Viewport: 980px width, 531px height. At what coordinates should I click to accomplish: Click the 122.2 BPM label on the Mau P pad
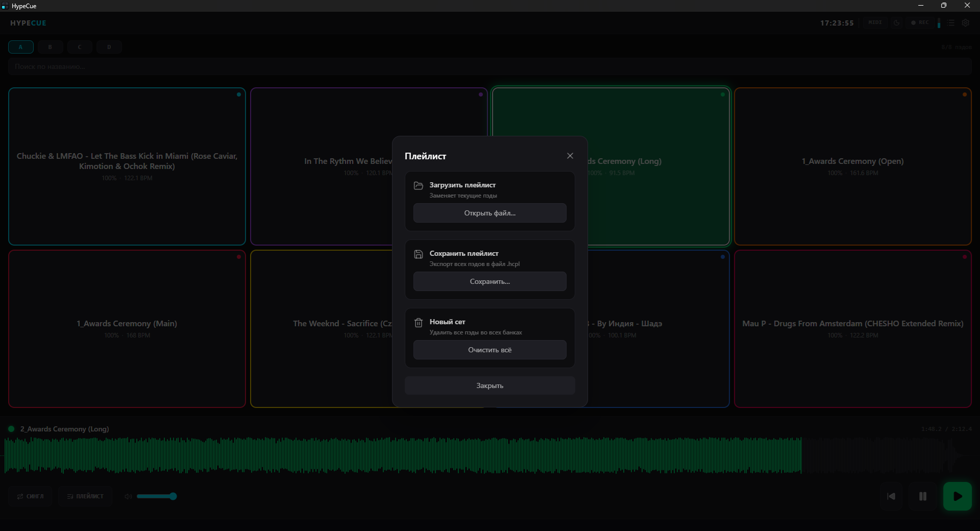tap(864, 335)
